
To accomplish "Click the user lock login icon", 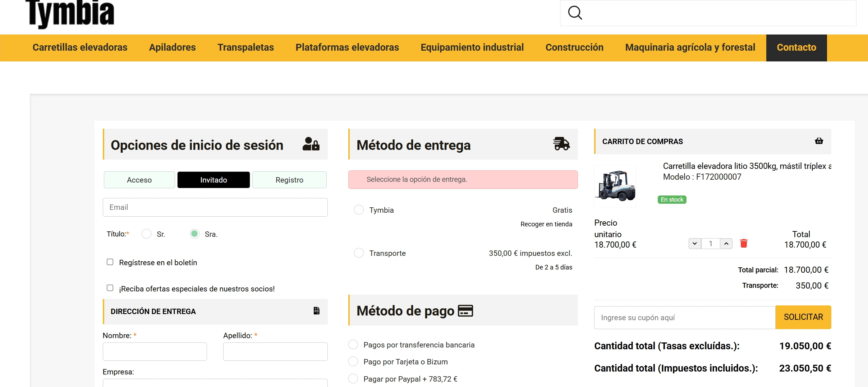I will tap(311, 144).
